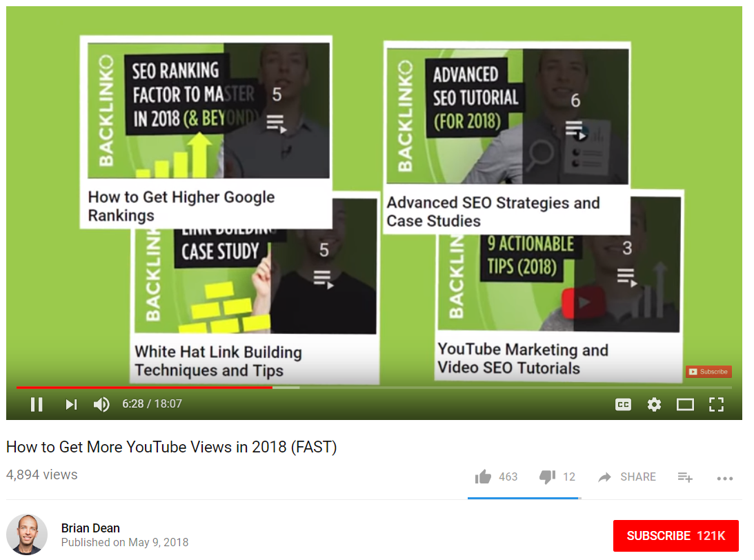This screenshot has height=560, width=754.
Task: Open the How to Get Higher Google Rankings playlist
Action: pyautogui.click(x=206, y=132)
